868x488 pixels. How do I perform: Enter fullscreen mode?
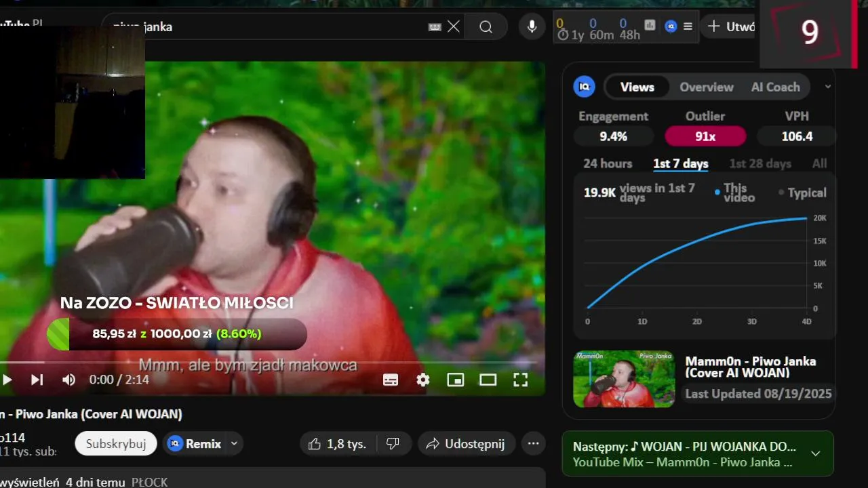520,380
